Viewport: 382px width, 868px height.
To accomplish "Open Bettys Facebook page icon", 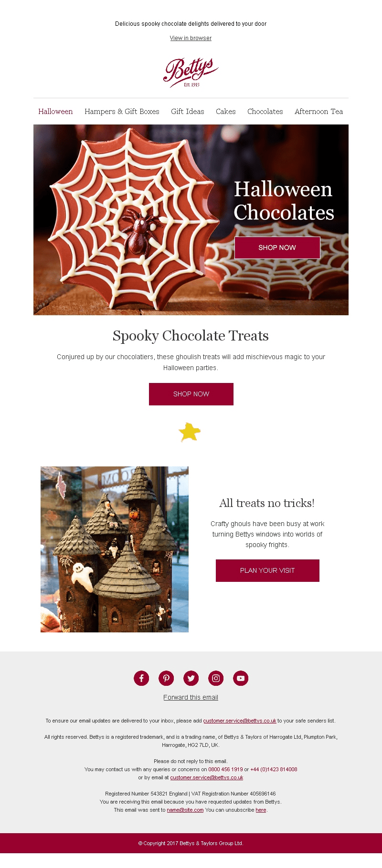I will point(141,678).
